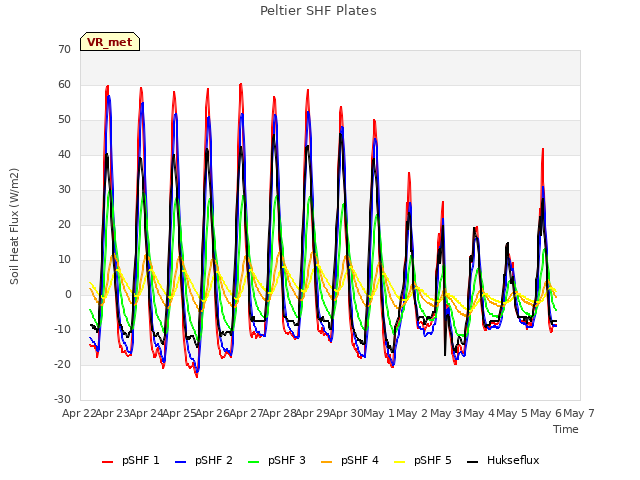Click the 60 y-axis tick label

(x=64, y=84)
